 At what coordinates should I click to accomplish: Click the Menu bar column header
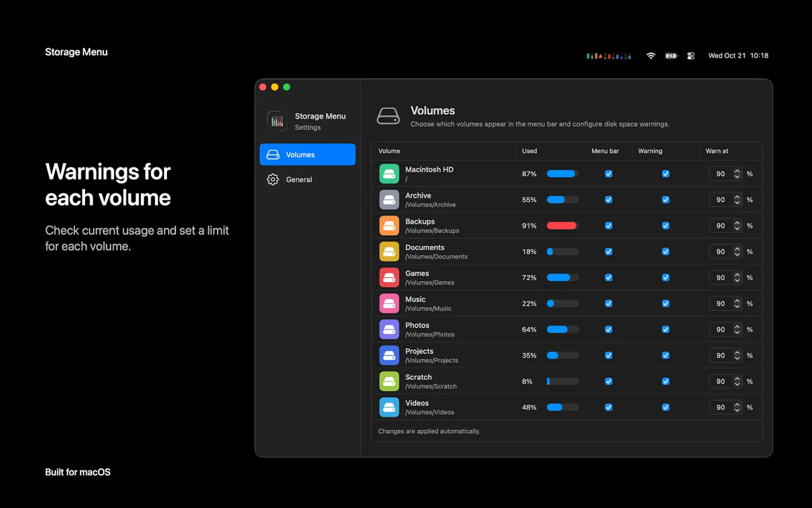coord(605,151)
